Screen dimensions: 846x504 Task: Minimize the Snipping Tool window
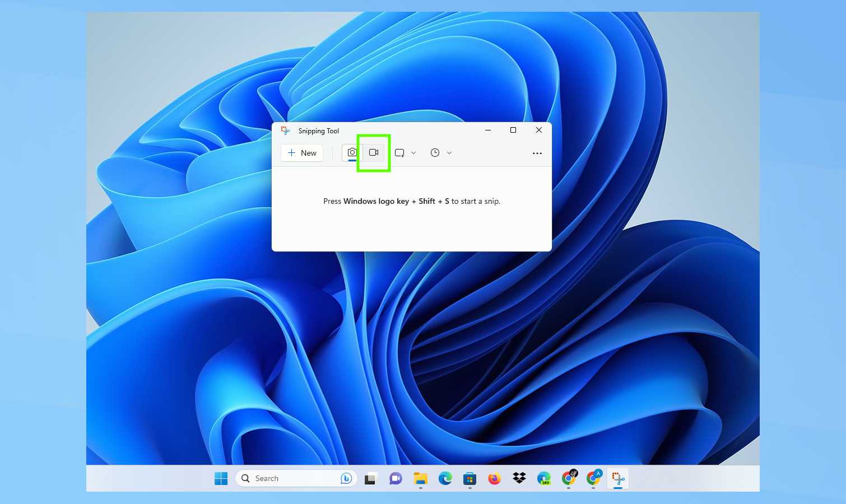pos(488,130)
